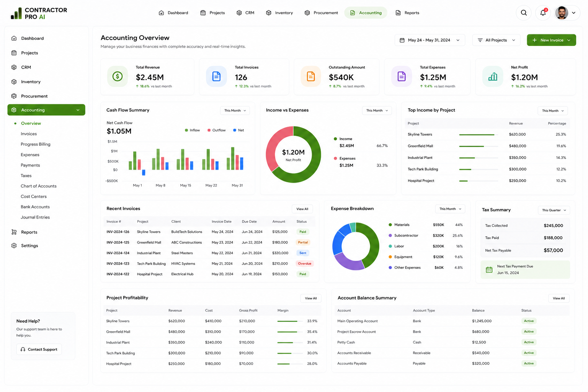The height and width of the screenshot is (392, 588).
Task: Open the Reports tab in top navigation
Action: click(x=407, y=13)
